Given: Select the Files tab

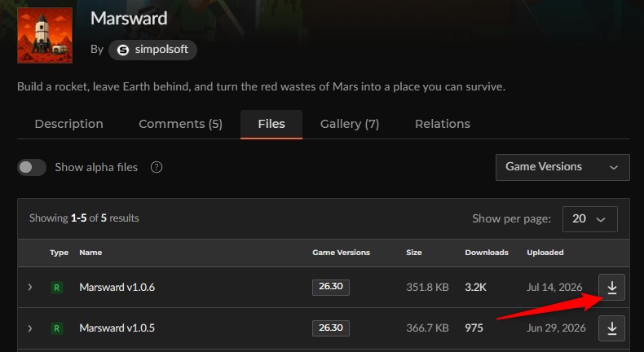Looking at the screenshot, I should [x=271, y=124].
